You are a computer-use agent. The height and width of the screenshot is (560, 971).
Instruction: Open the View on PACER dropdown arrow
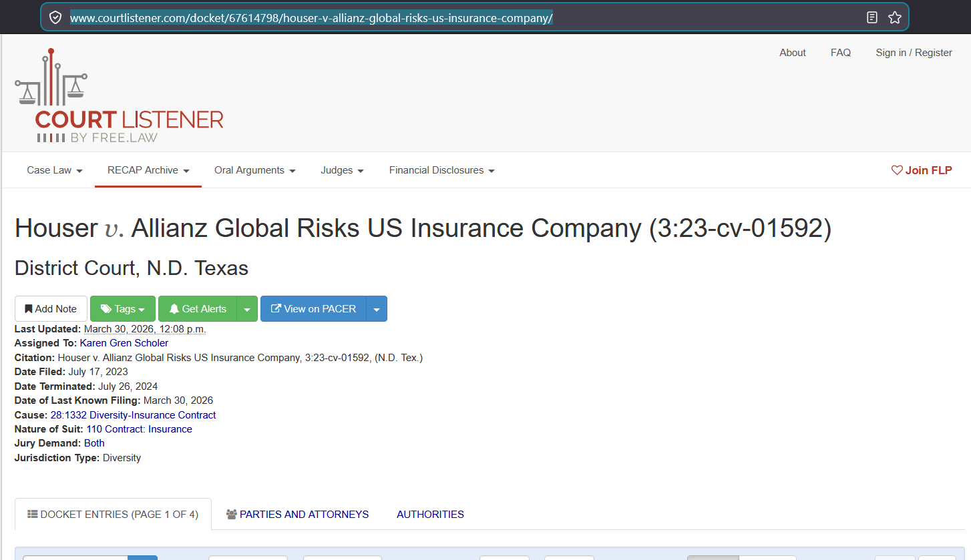(x=376, y=308)
